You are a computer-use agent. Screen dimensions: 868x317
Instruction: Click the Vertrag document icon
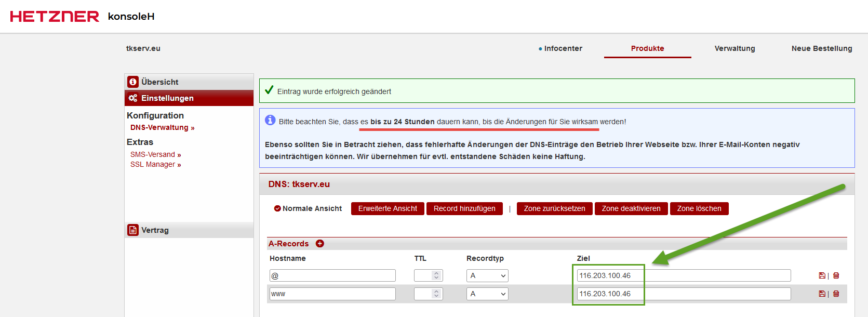133,230
